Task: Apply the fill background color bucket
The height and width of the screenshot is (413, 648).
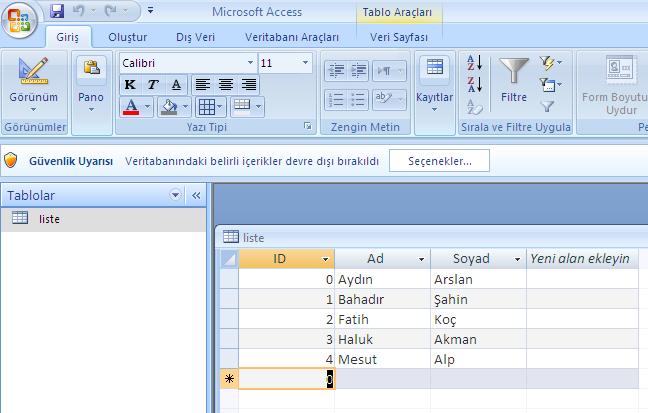Action: [x=169, y=107]
